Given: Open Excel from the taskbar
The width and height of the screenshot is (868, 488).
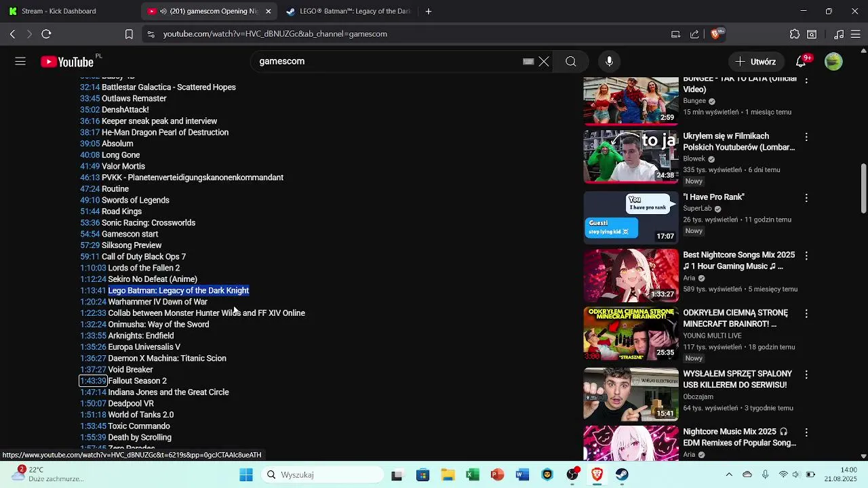Looking at the screenshot, I should 473,475.
